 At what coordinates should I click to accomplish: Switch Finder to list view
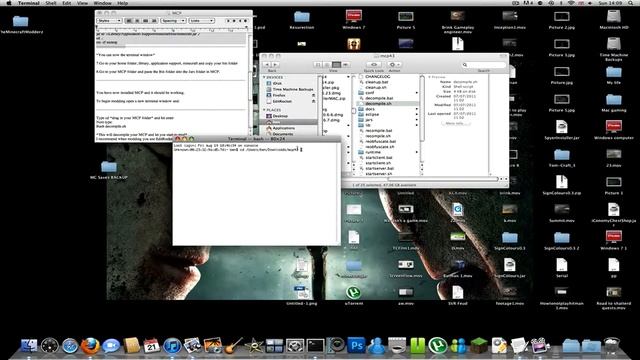(x=327, y=64)
